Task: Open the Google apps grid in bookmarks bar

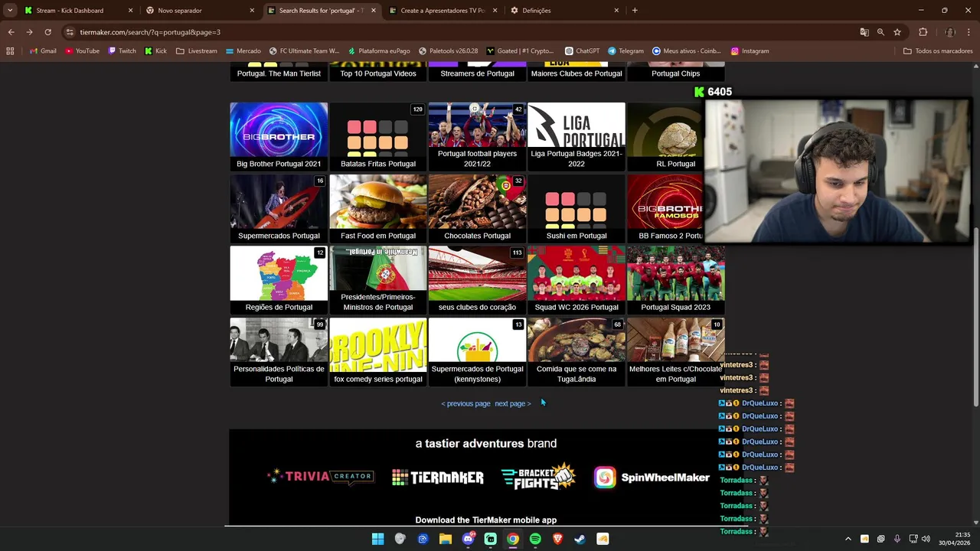Action: pos(10,51)
